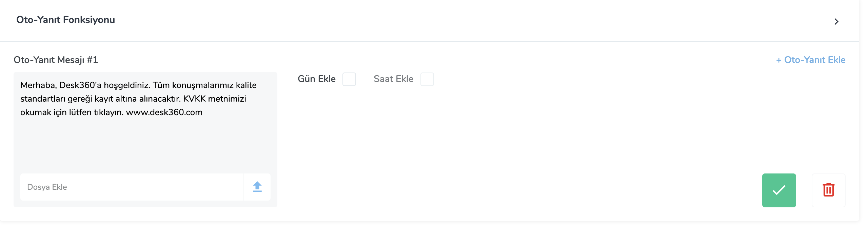Screen dimensions: 868x227
Task: Add a new reply via + Oto-Yanıt Ekle
Action: point(811,60)
